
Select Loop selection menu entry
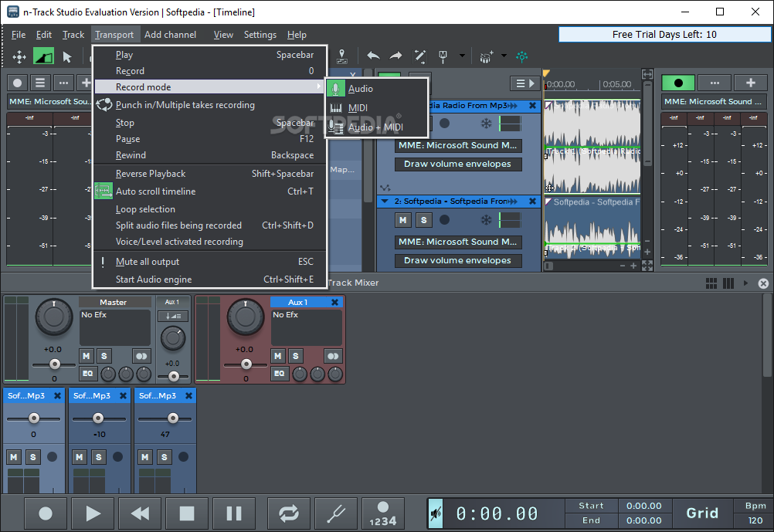(x=211, y=209)
